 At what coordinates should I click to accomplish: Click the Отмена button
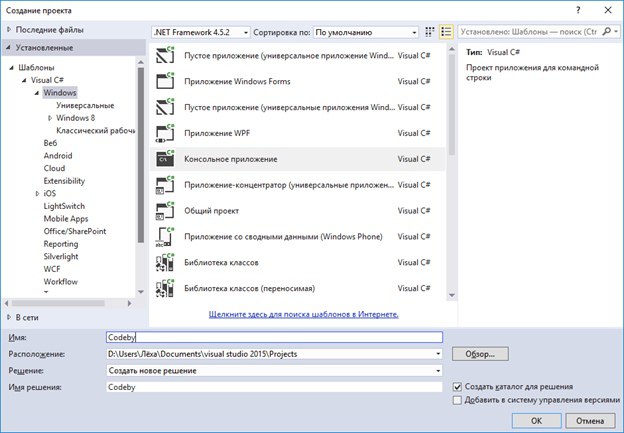590,421
